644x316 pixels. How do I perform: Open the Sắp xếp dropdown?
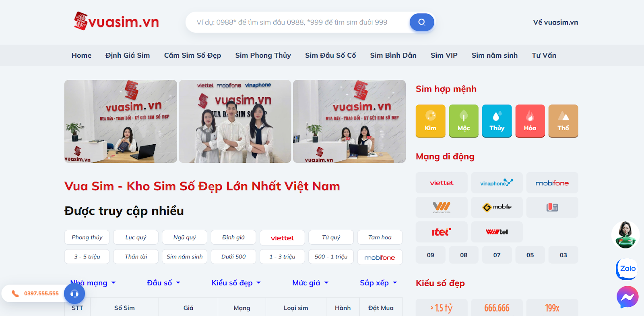378,283
